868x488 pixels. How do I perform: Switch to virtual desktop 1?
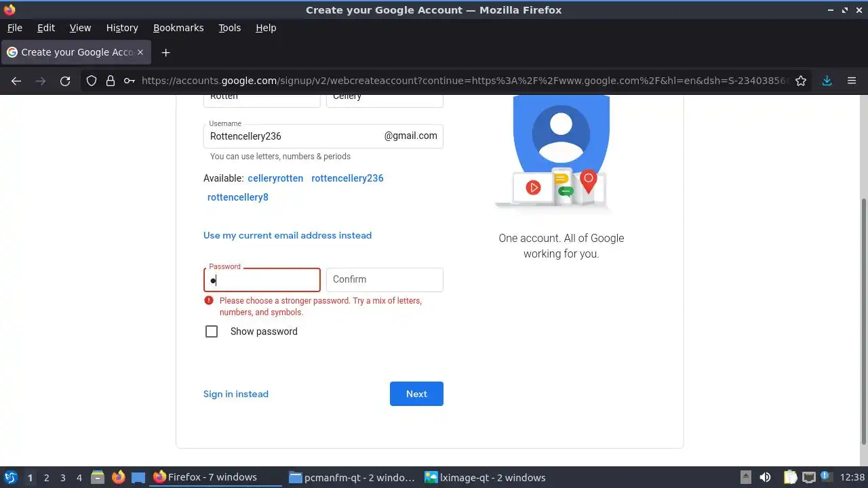[x=30, y=478]
